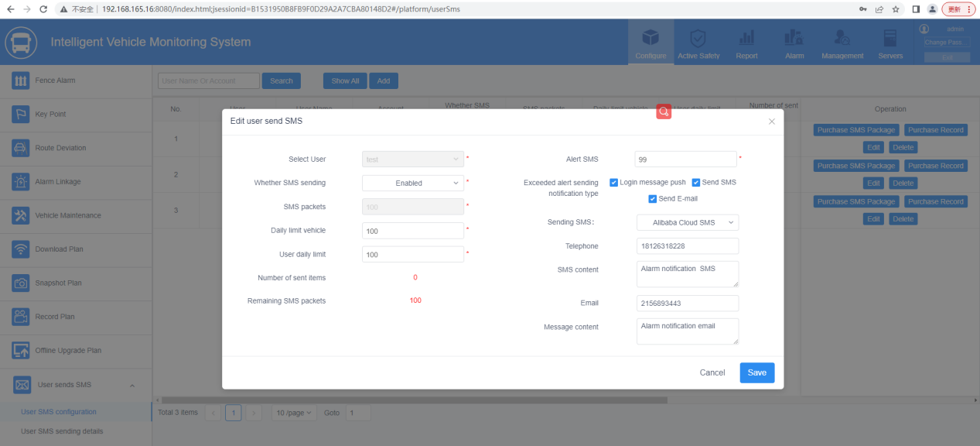Open the Select User dropdown
The image size is (980, 446).
(x=413, y=159)
